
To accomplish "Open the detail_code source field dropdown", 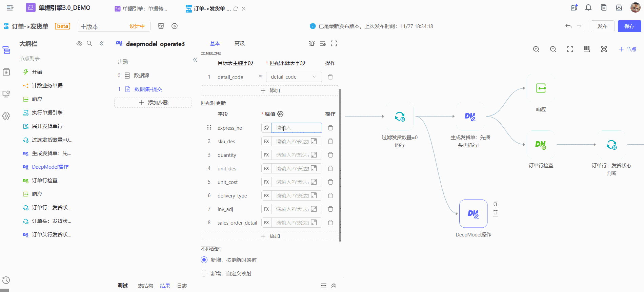I will [x=294, y=77].
